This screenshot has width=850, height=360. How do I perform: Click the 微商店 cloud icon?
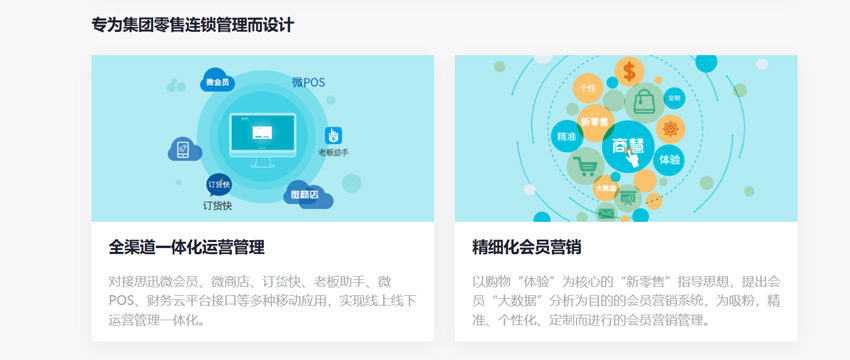point(307,195)
